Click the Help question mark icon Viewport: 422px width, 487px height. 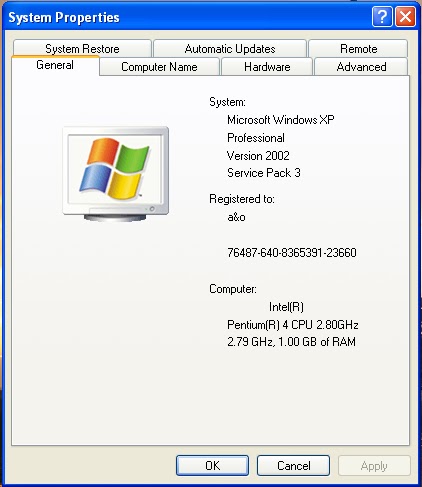[x=382, y=16]
